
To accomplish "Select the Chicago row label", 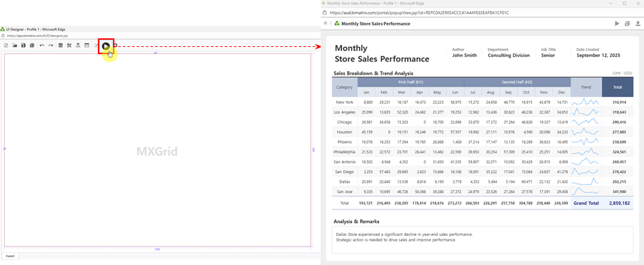I will tap(344, 122).
